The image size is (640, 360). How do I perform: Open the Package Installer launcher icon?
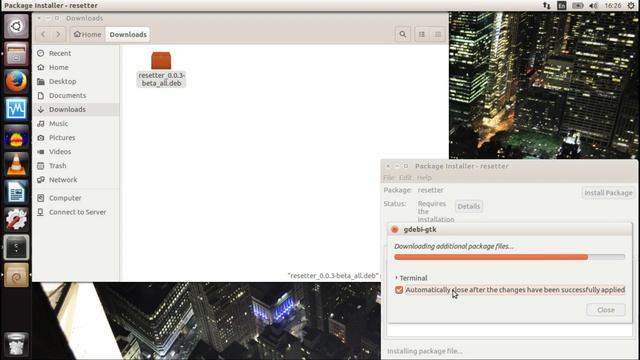coord(16,275)
